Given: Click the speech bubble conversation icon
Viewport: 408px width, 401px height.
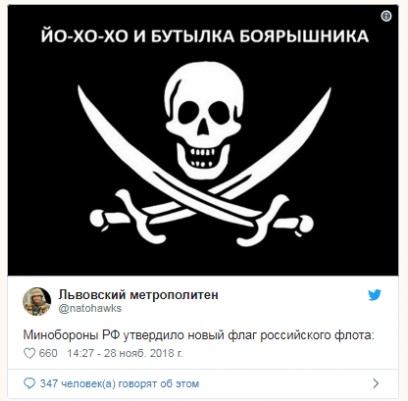Looking at the screenshot, I should coord(30,383).
